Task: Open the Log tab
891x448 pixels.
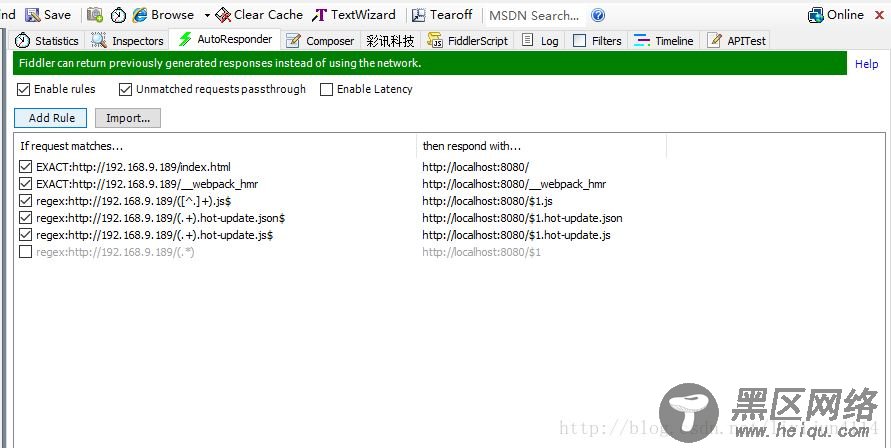Action: 540,40
